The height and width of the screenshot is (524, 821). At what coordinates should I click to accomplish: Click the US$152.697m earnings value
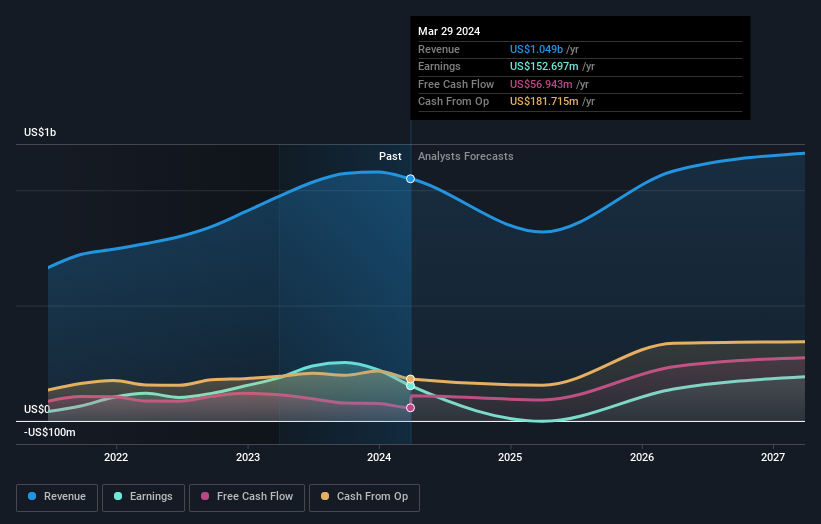pos(544,66)
